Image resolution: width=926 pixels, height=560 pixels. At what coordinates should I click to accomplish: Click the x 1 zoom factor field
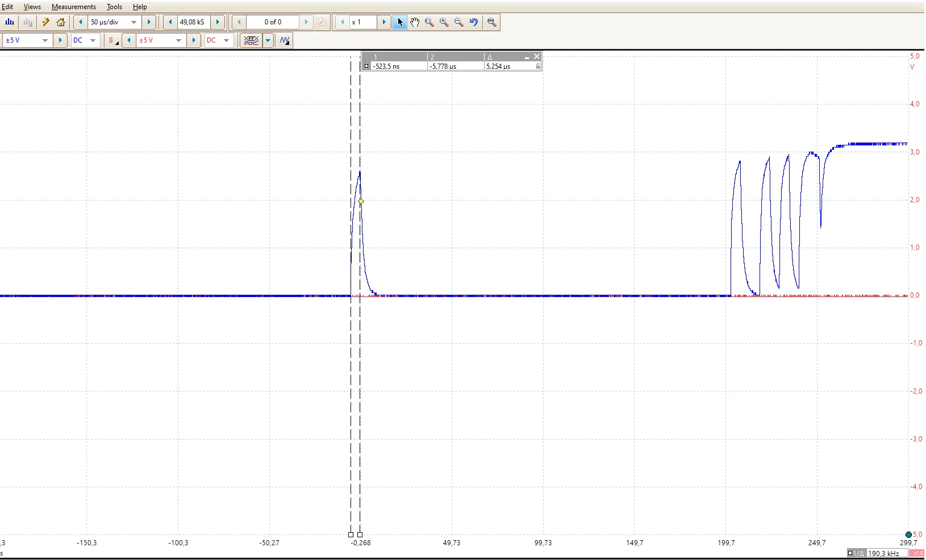[363, 22]
